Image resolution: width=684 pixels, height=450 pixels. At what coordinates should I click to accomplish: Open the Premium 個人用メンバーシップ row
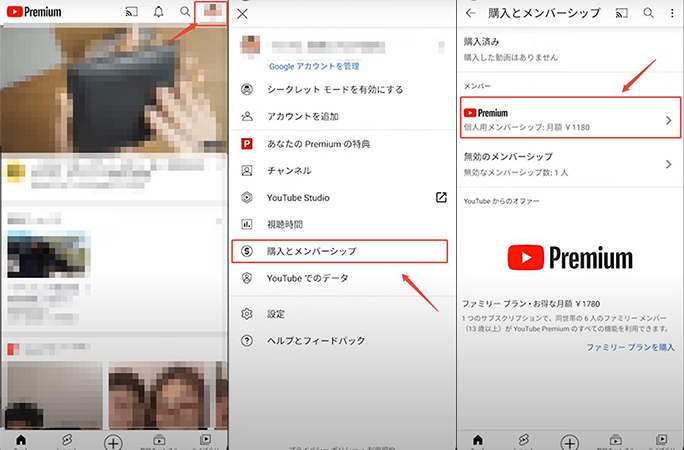point(571,118)
